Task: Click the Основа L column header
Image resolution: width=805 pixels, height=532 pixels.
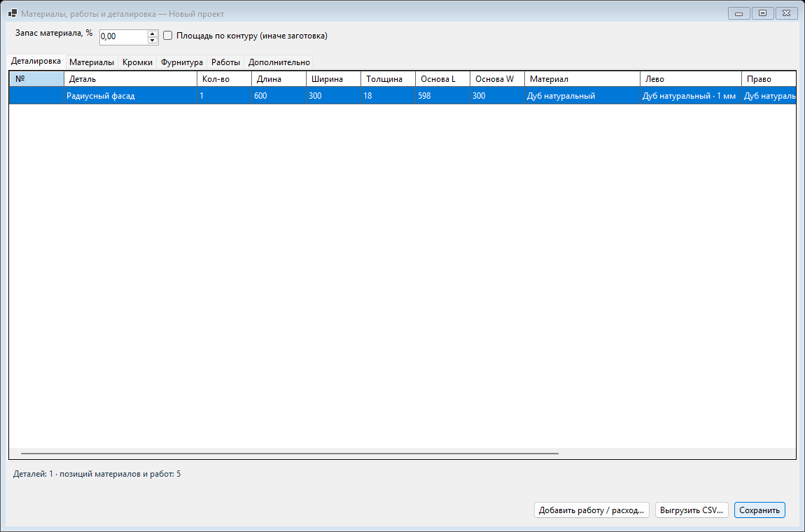Action: coord(442,79)
